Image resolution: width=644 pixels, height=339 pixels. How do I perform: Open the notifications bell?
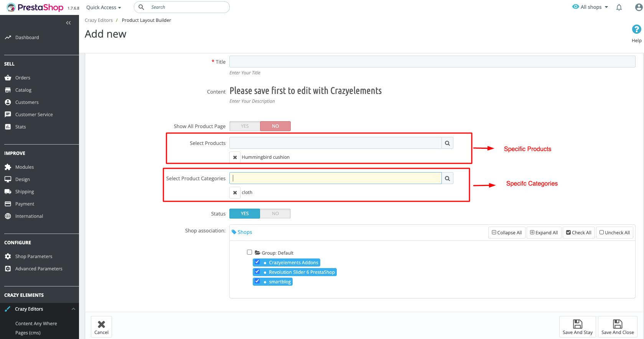tap(619, 7)
